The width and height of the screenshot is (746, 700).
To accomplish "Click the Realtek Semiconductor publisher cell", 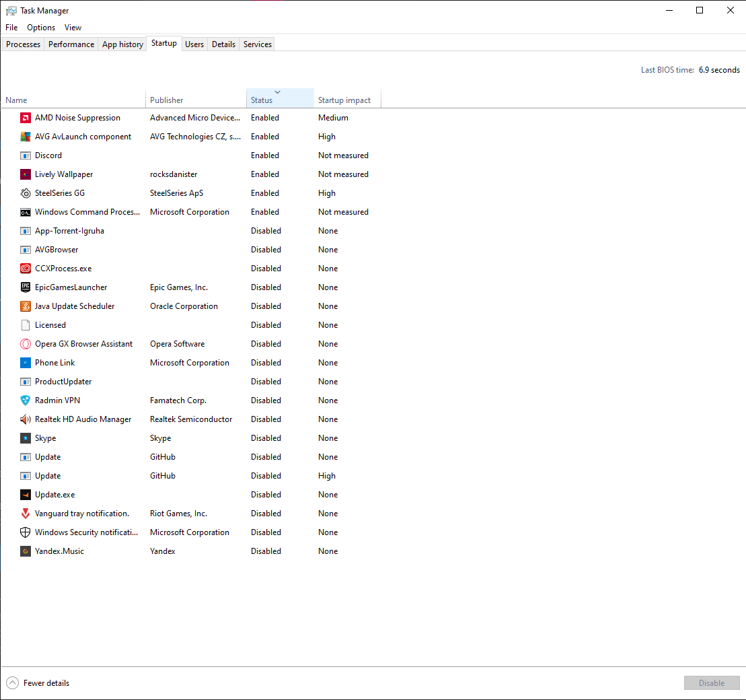I will tap(191, 419).
